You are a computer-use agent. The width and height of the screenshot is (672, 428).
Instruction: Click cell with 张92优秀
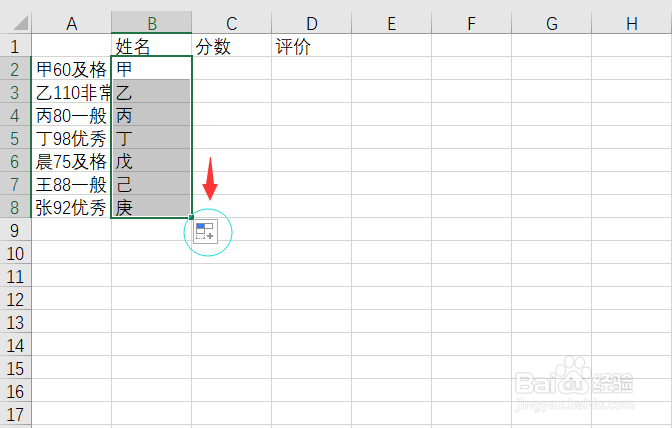(x=72, y=207)
